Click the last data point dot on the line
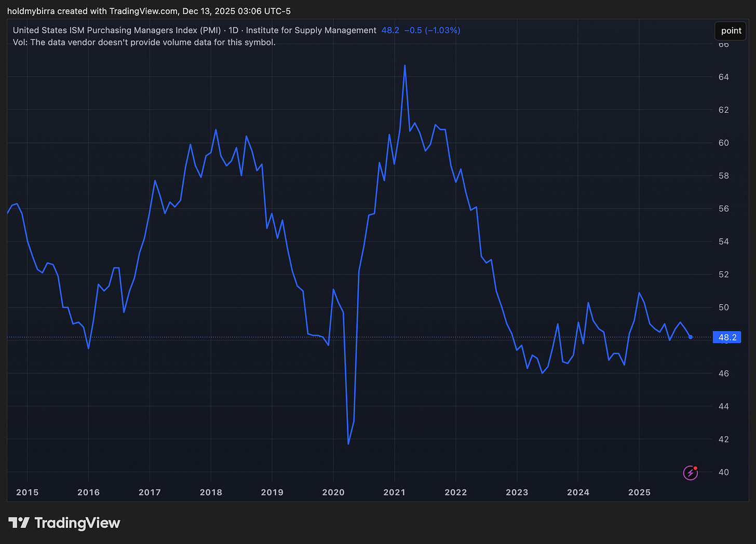 pyautogui.click(x=691, y=337)
